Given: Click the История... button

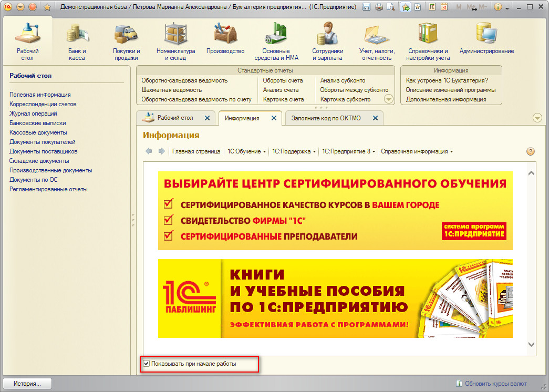Looking at the screenshot, I should point(27,384).
